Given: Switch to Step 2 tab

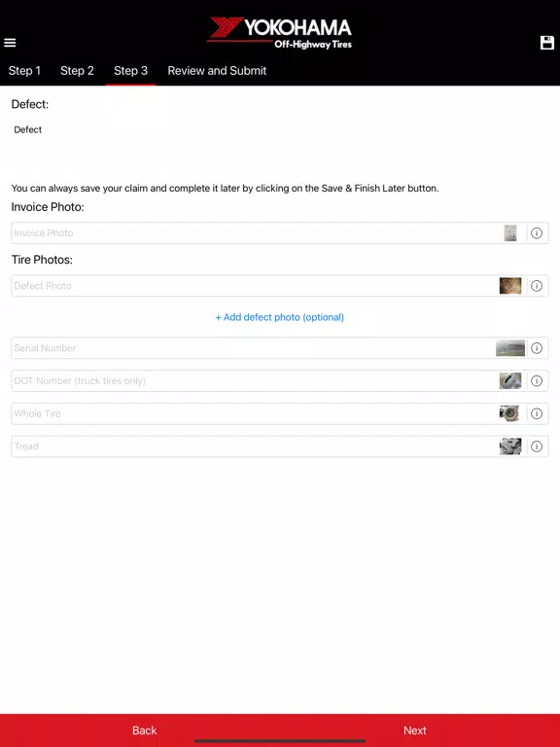Looking at the screenshot, I should click(77, 71).
